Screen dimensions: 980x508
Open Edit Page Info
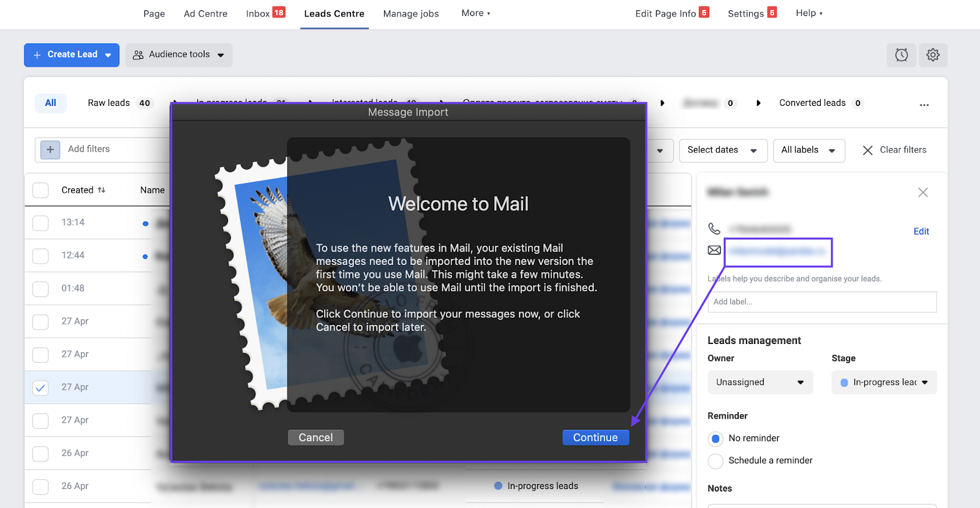[x=672, y=13]
